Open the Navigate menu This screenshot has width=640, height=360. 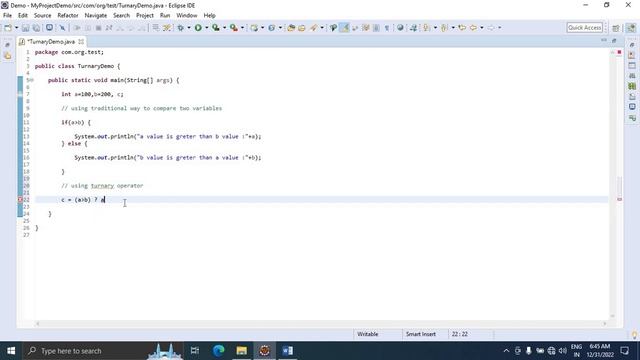[96, 16]
